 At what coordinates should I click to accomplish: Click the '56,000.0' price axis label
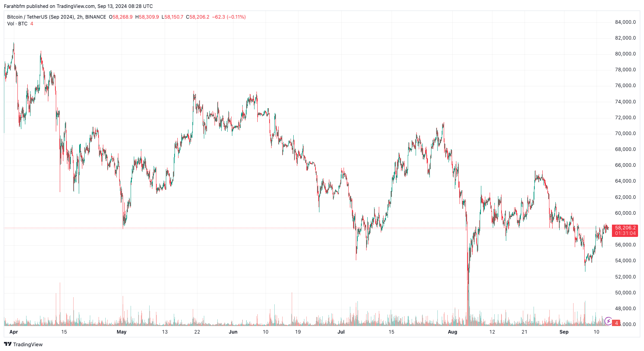625,245
